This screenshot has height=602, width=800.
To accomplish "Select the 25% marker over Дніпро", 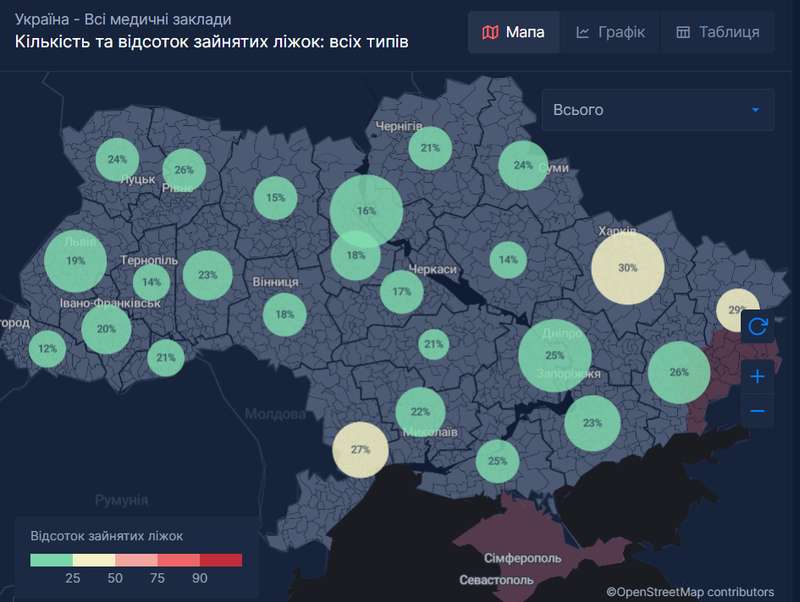I will pyautogui.click(x=555, y=352).
